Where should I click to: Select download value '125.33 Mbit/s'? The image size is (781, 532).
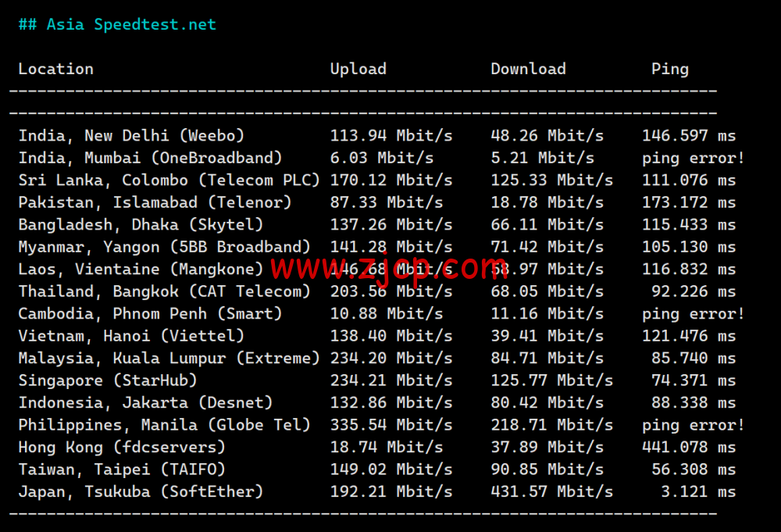click(552, 180)
